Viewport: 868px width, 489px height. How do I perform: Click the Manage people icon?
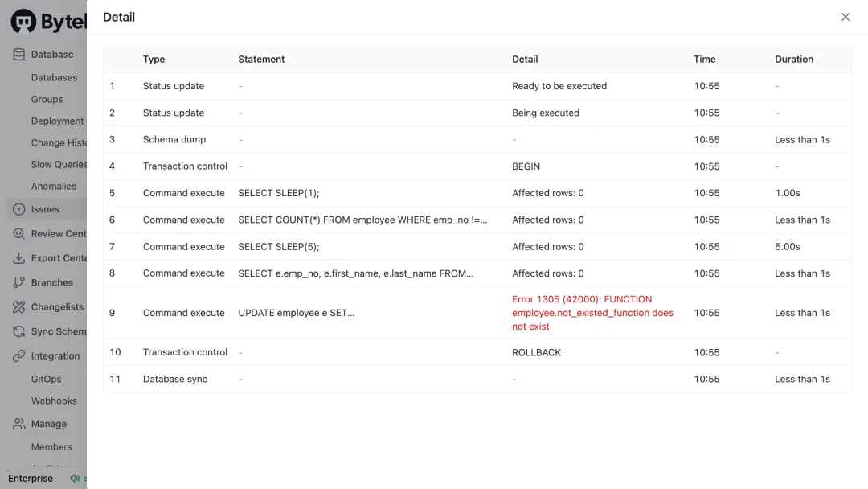[x=18, y=424]
